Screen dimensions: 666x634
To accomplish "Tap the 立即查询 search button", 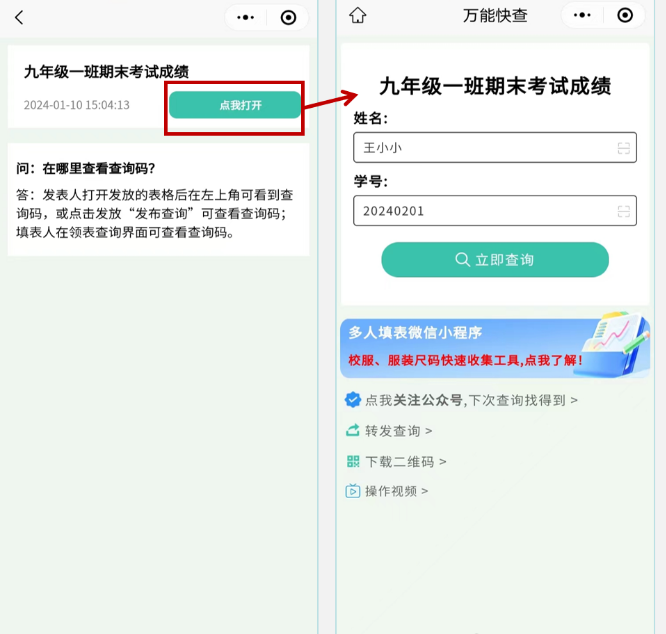I will click(495, 259).
